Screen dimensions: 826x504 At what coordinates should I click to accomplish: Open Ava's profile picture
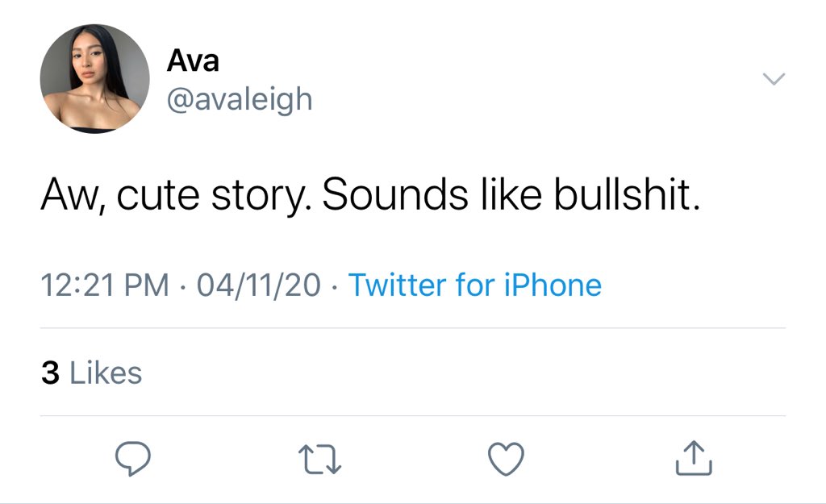tap(95, 78)
